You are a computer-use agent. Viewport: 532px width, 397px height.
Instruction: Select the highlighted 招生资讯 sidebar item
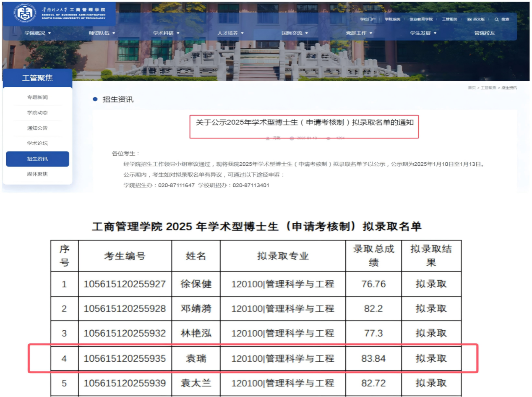pos(37,159)
